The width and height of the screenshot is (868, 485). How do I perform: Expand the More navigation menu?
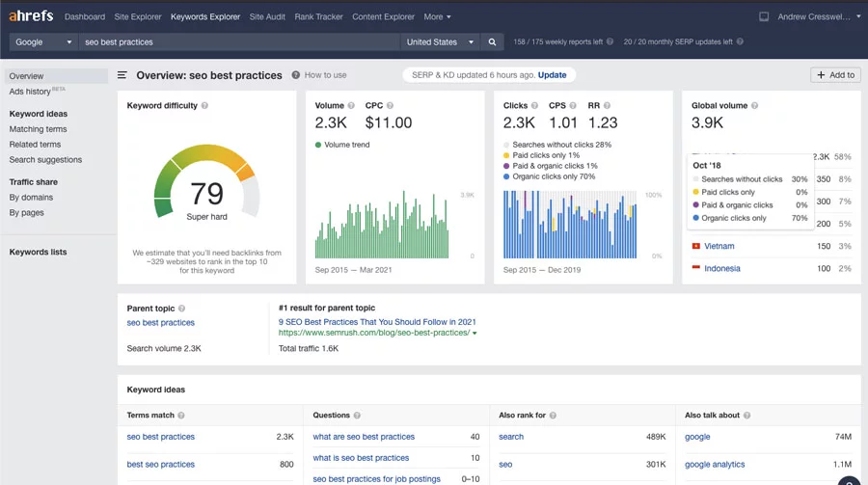click(x=437, y=16)
